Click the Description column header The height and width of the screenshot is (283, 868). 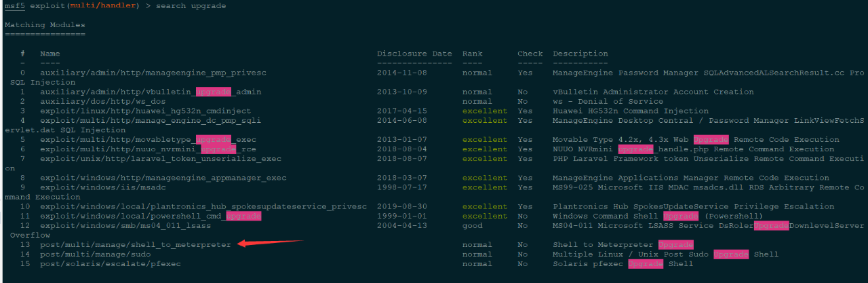click(x=580, y=54)
